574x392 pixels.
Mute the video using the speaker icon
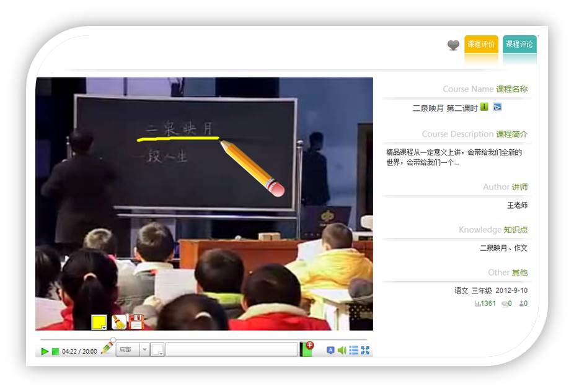click(x=342, y=351)
